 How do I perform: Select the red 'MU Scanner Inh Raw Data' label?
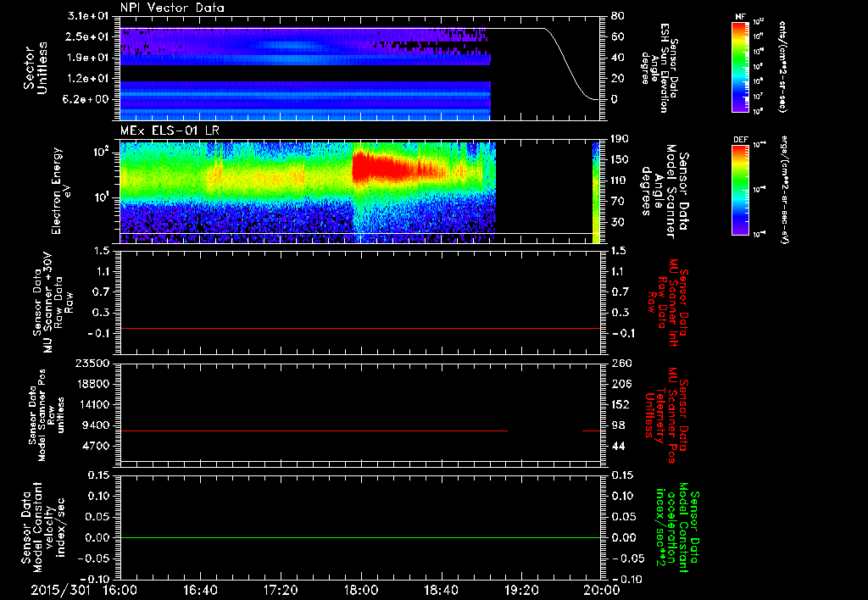tap(667, 303)
